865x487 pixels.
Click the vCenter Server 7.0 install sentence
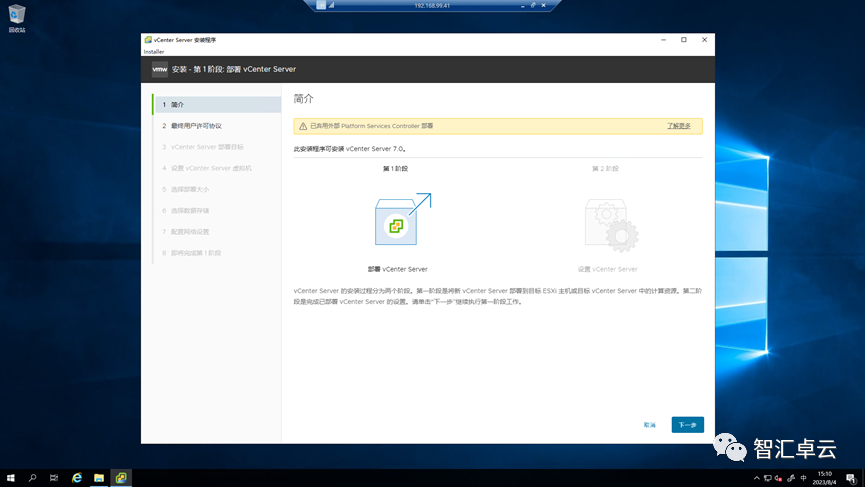click(x=350, y=149)
